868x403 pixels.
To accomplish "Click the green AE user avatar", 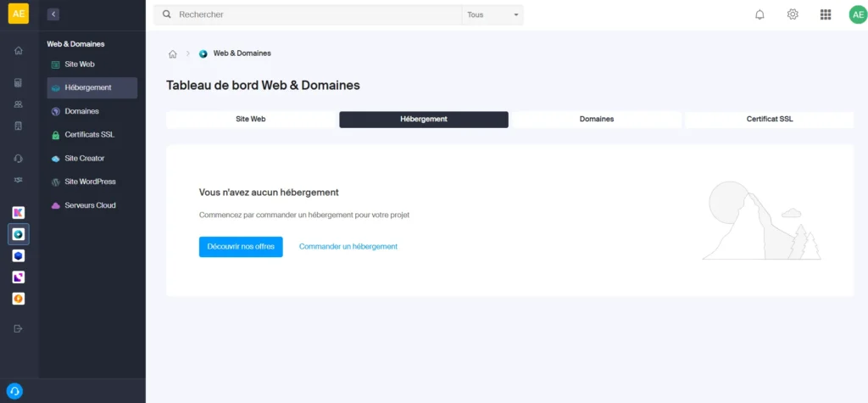I will (857, 14).
